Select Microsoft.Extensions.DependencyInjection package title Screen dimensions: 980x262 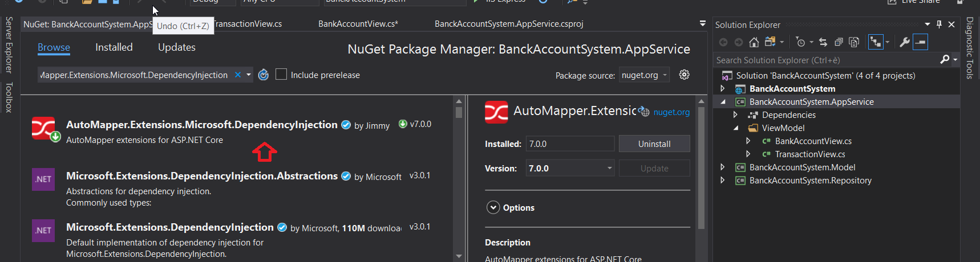tap(170, 227)
